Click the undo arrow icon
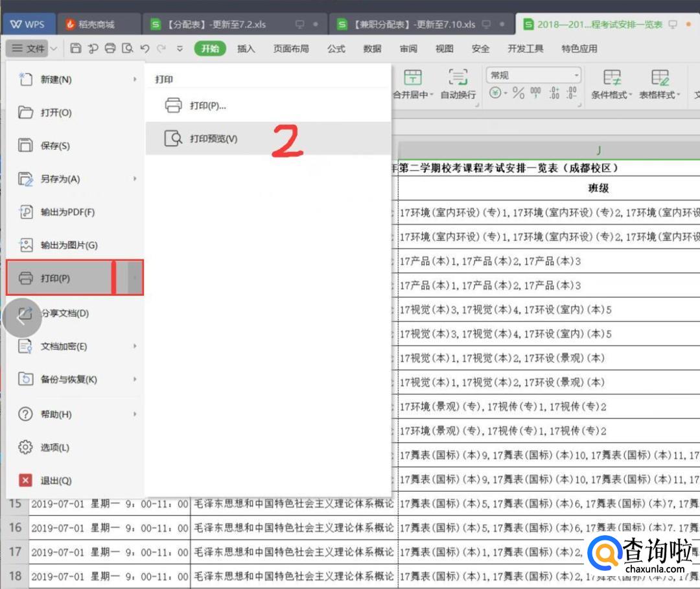Image resolution: width=700 pixels, height=589 pixels. click(145, 49)
